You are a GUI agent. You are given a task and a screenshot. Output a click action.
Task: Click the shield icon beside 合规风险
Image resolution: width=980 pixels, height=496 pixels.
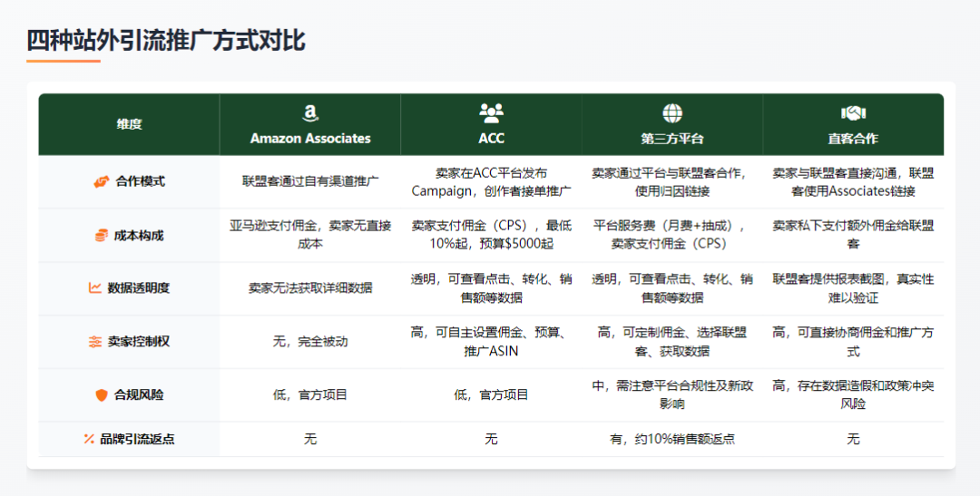[102, 394]
